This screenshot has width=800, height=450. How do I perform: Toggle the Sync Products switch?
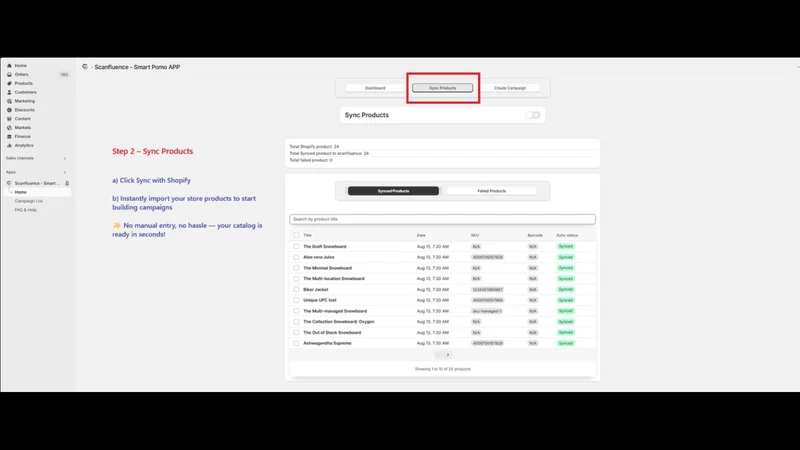tap(533, 115)
